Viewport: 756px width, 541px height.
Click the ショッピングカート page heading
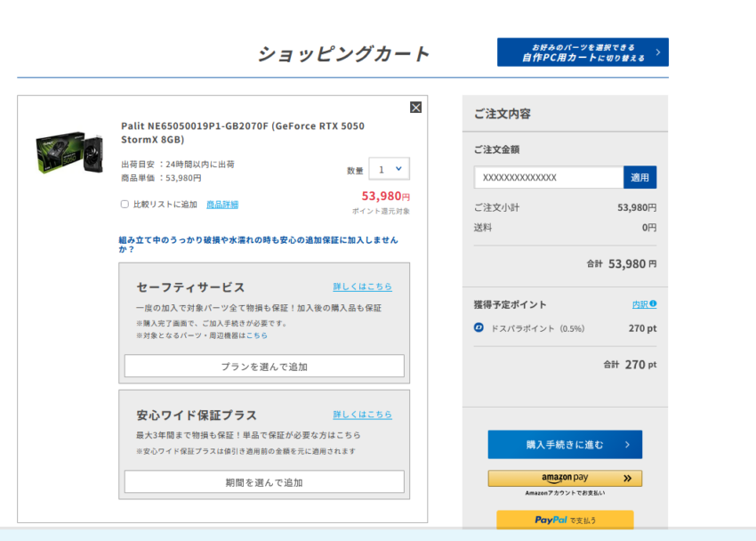343,54
